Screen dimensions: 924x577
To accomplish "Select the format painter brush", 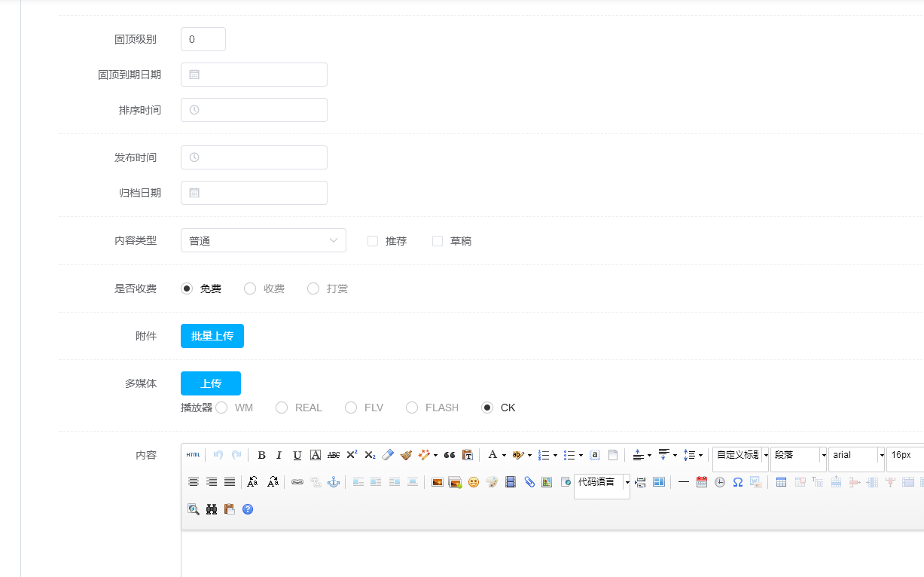I will (x=406, y=455).
